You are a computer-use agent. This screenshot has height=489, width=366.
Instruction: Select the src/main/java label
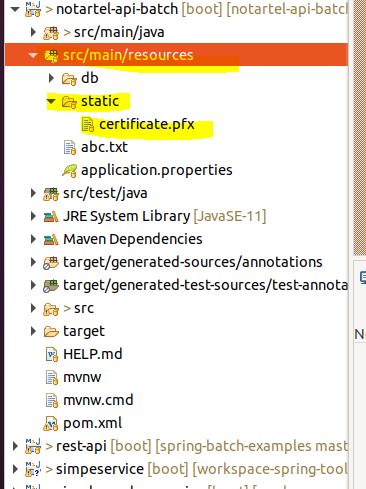tap(119, 32)
